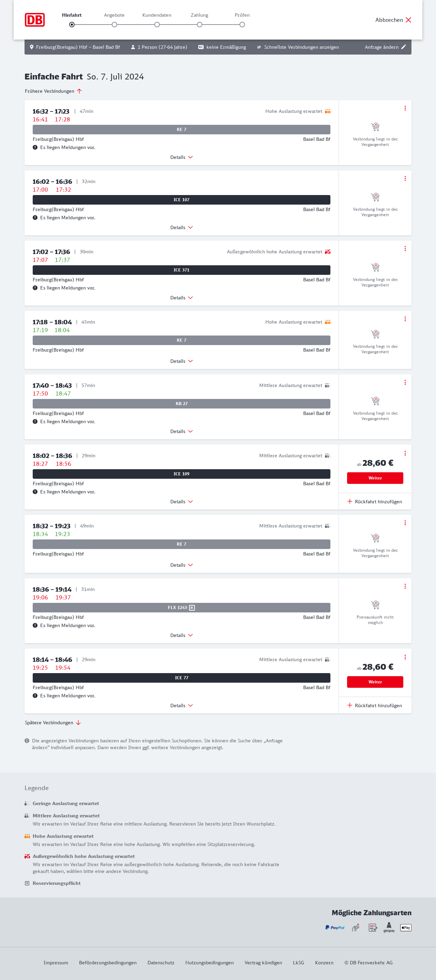Image resolution: width=436 pixels, height=980 pixels.
Task: Click the giropay payment icon
Action: click(x=389, y=927)
